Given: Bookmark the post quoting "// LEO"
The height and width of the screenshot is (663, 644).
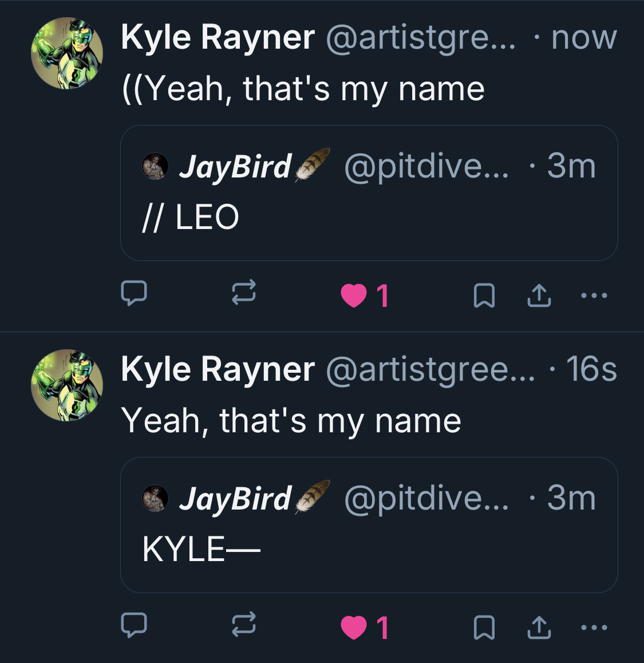Looking at the screenshot, I should click(x=484, y=295).
